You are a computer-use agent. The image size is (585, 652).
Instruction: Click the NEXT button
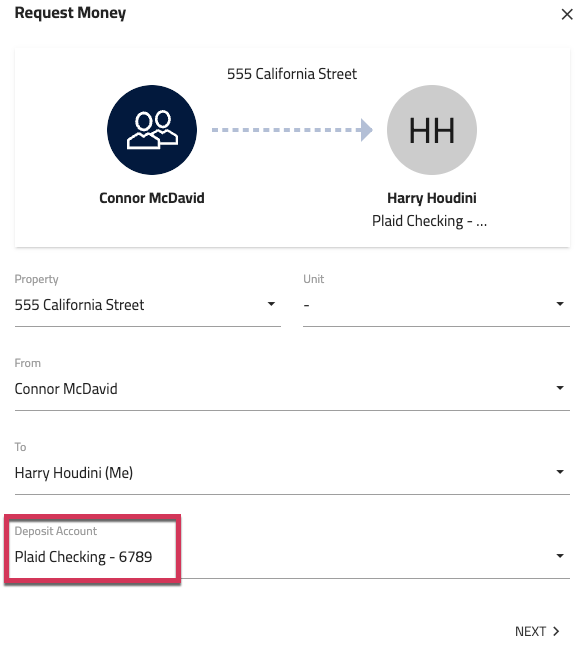click(x=537, y=631)
